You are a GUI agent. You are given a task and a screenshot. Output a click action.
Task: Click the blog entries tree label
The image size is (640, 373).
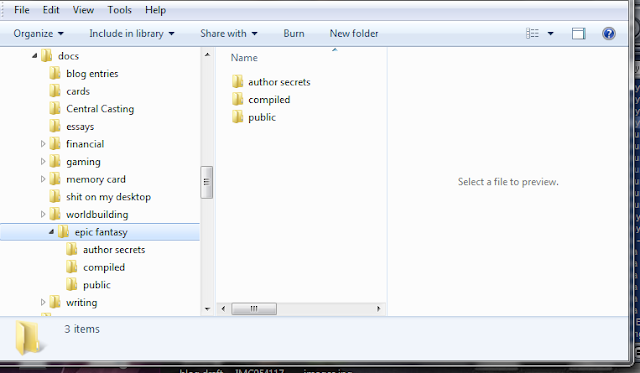92,73
